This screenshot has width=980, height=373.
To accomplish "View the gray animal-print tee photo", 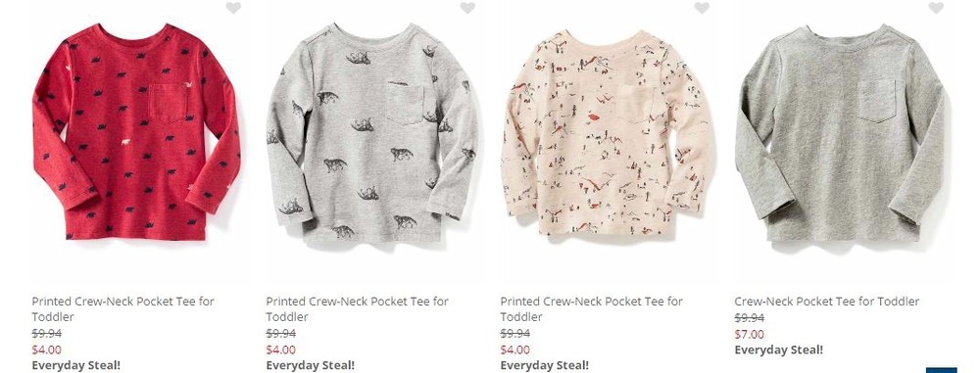I will [x=371, y=132].
